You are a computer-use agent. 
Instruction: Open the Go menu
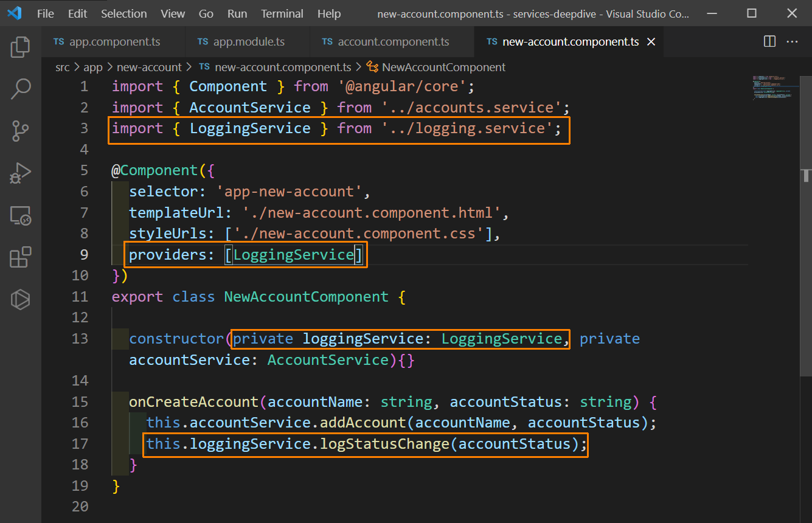tap(206, 13)
